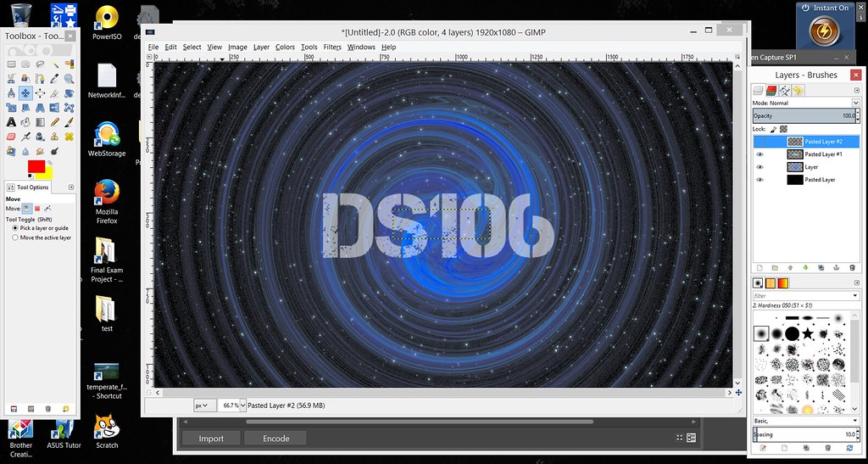Viewport: 868px width, 464px height.
Task: Select 'Move the active layer' radio option
Action: pyautogui.click(x=15, y=238)
